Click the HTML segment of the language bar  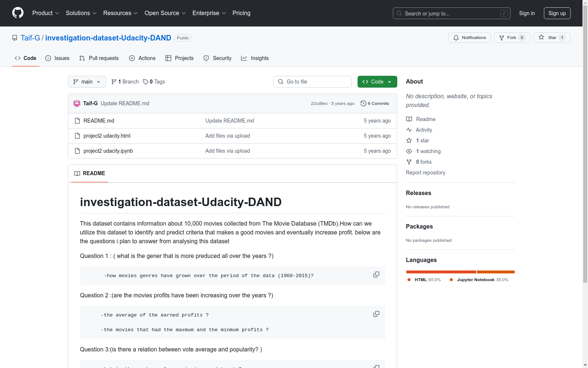(x=441, y=272)
